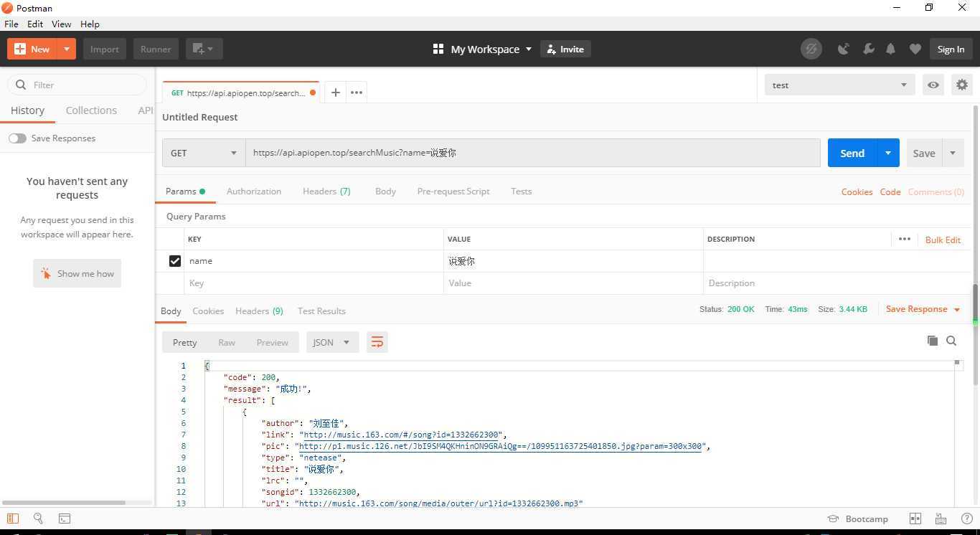Expand the Send button dropdown arrow
Screen dimensions: 980x535
pyautogui.click(x=888, y=153)
